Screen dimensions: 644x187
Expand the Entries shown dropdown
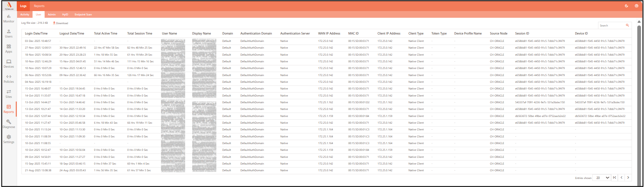click(x=602, y=178)
